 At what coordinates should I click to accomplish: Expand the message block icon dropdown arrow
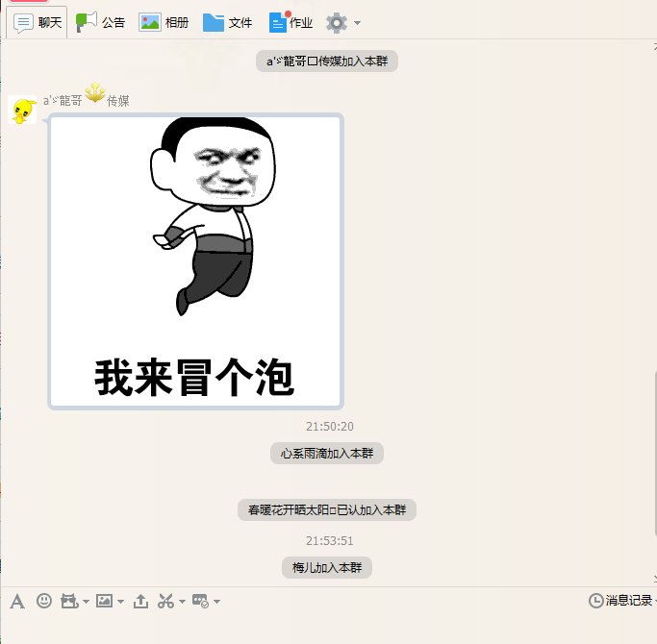coord(216,602)
